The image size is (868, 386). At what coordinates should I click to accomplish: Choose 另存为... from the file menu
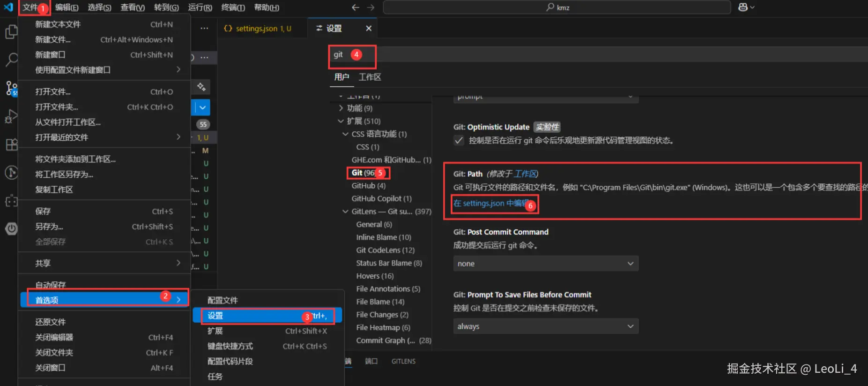click(104, 227)
